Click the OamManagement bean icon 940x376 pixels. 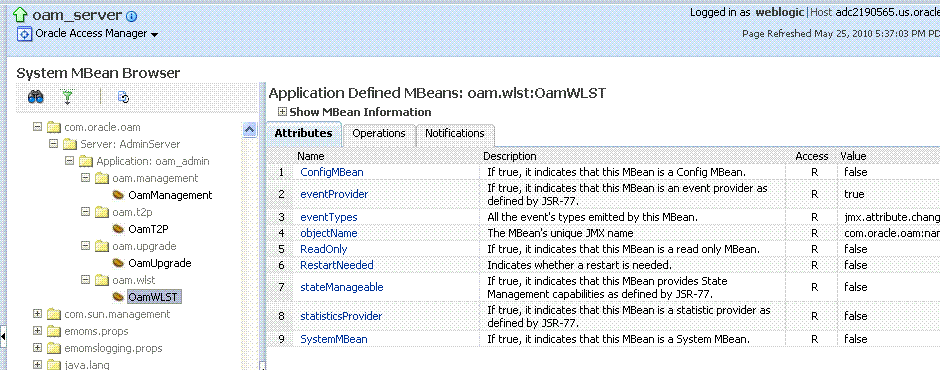click(118, 195)
